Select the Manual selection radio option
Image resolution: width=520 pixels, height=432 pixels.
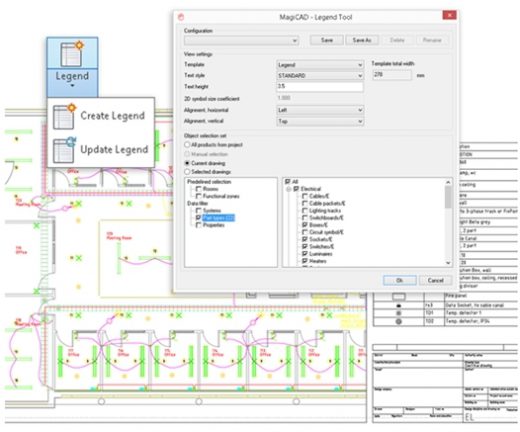187,154
